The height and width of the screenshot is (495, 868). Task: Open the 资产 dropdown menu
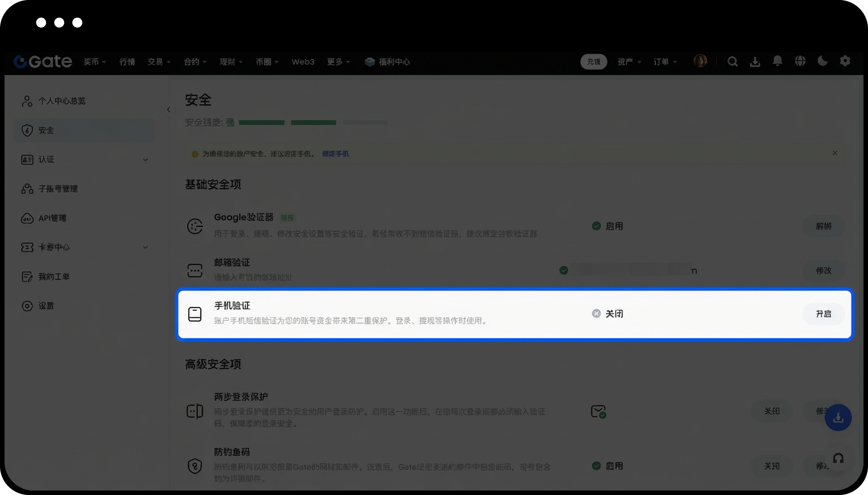(x=629, y=62)
